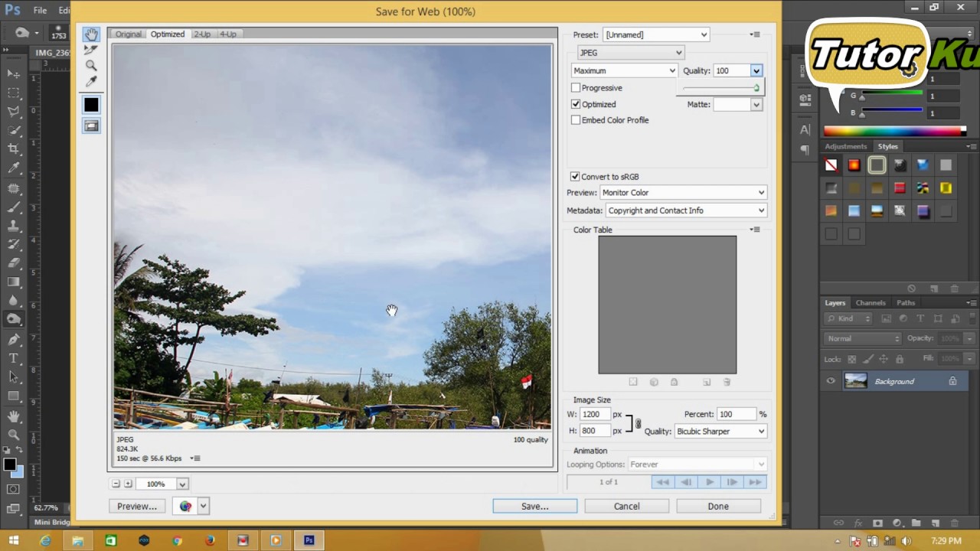
Task: Switch to the Original view tab
Action: pos(129,34)
